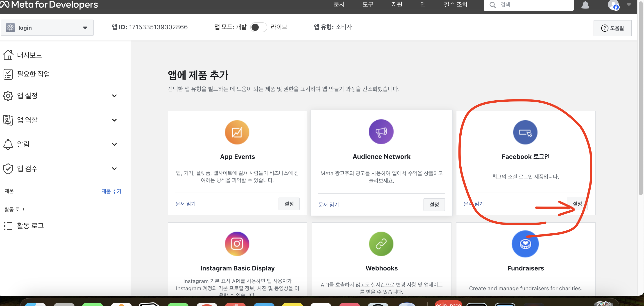Click the App Events product icon

237,132
